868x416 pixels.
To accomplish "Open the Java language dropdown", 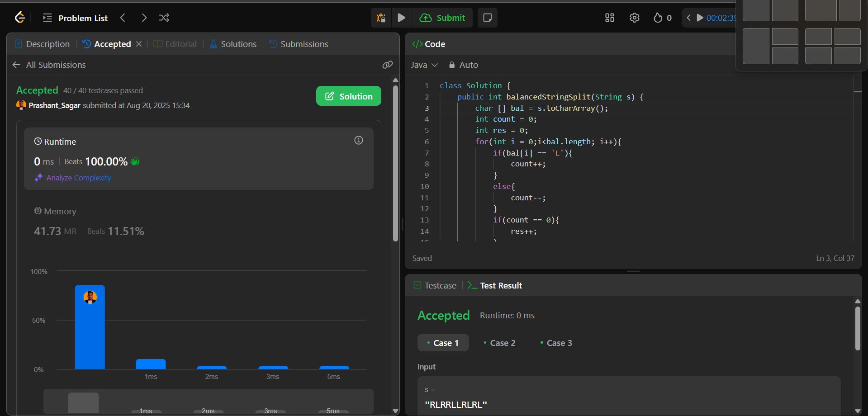I will 424,65.
